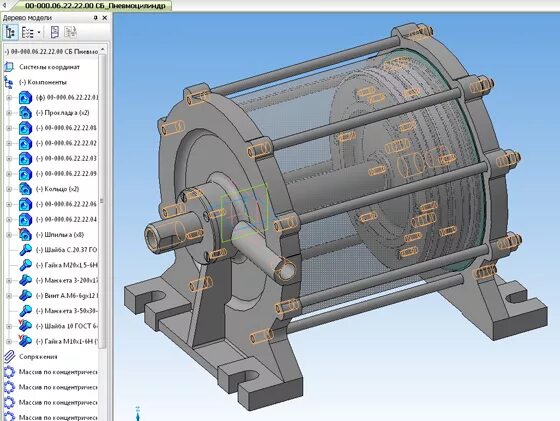Click the coordinate origin planes in viewport

(x=245, y=212)
